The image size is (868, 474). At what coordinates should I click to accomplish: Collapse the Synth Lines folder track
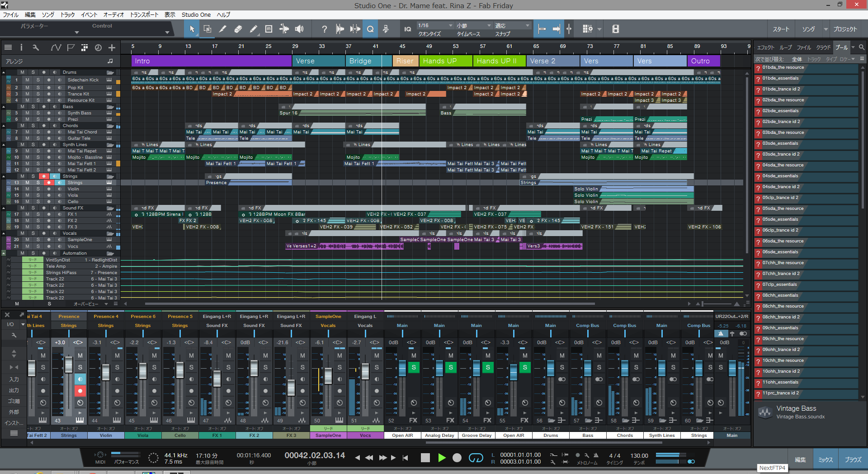pos(4,145)
